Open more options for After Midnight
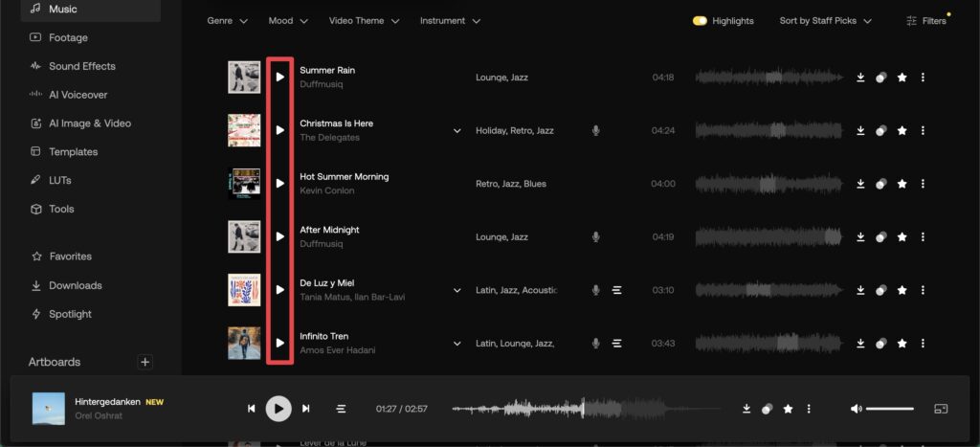The height and width of the screenshot is (447, 980). tap(923, 237)
